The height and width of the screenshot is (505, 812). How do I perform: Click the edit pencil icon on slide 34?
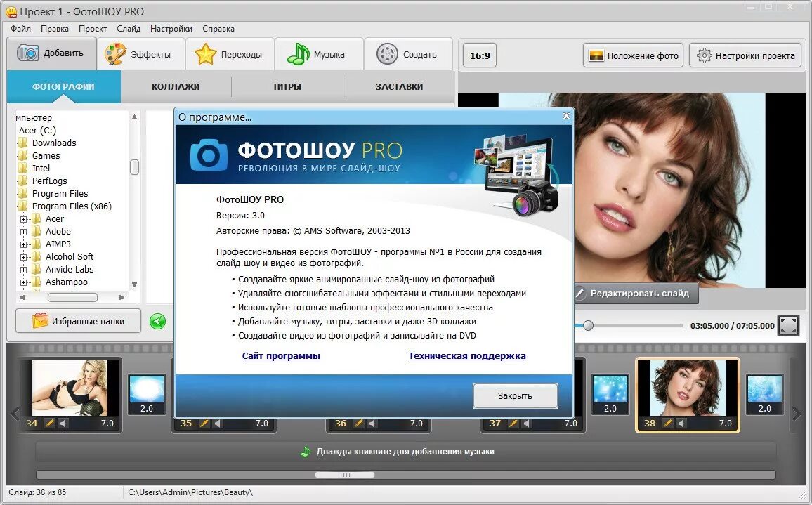coord(49,423)
